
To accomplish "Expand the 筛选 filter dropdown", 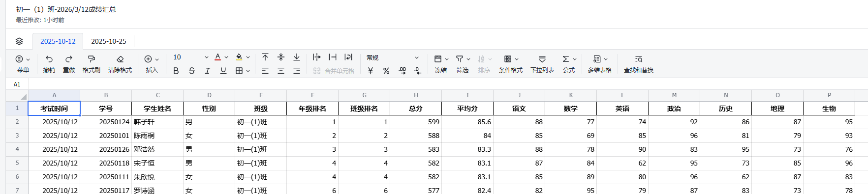I will click(x=468, y=59).
